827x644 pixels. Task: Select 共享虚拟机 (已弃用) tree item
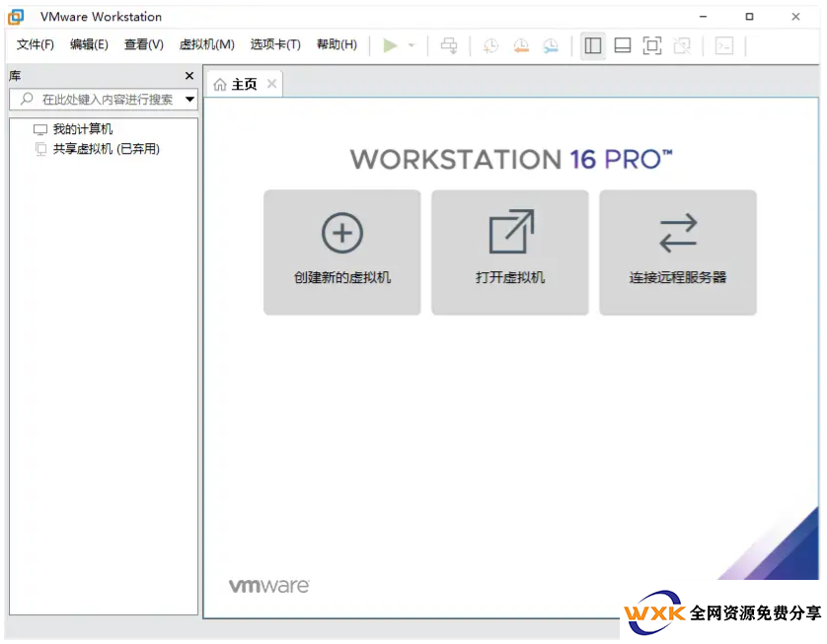click(106, 149)
